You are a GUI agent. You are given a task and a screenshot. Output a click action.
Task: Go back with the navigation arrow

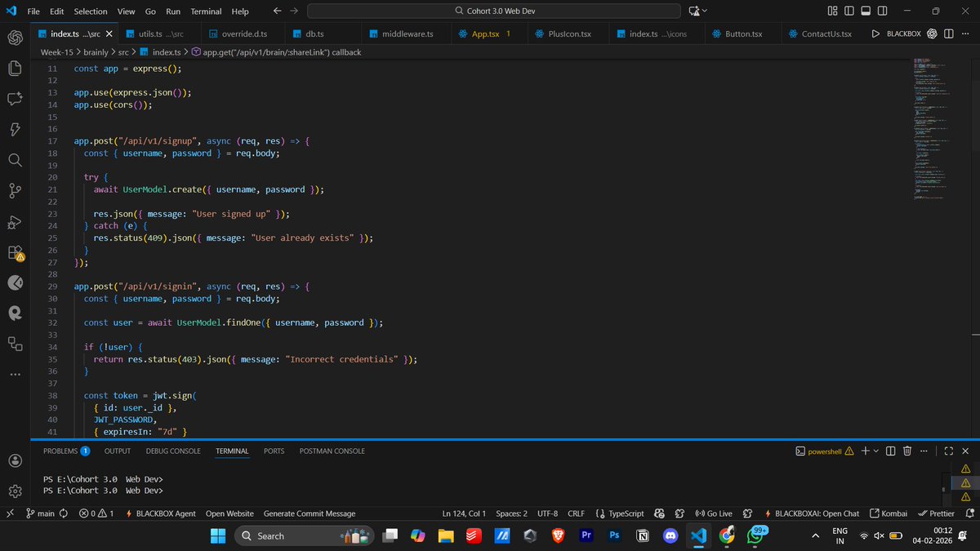tap(277, 11)
